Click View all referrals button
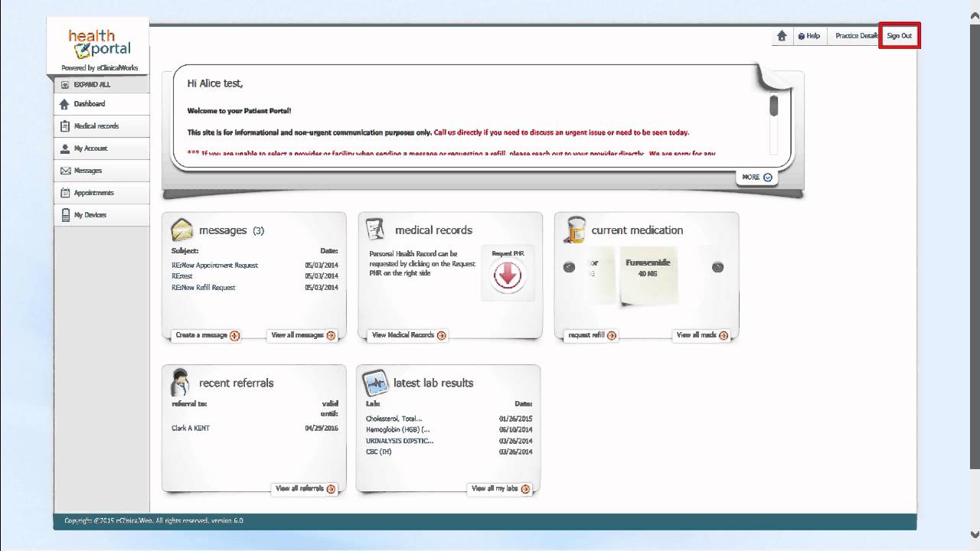Screen dimensions: 980x551 pos(305,488)
